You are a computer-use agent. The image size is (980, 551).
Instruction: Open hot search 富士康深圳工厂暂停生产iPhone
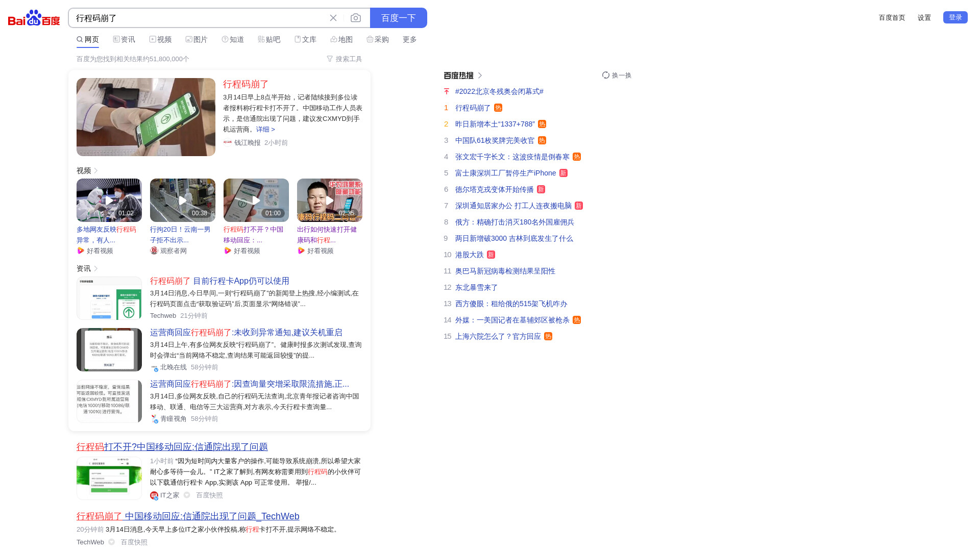pyautogui.click(x=505, y=173)
